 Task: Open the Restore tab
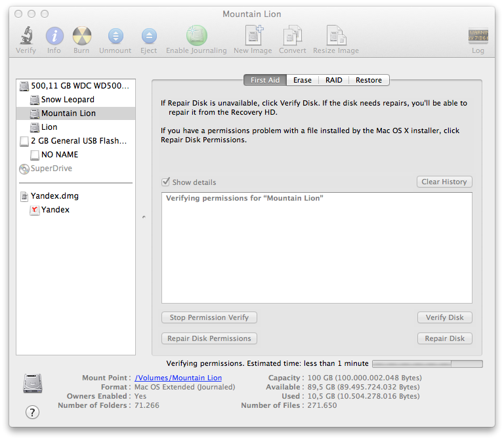pos(369,80)
